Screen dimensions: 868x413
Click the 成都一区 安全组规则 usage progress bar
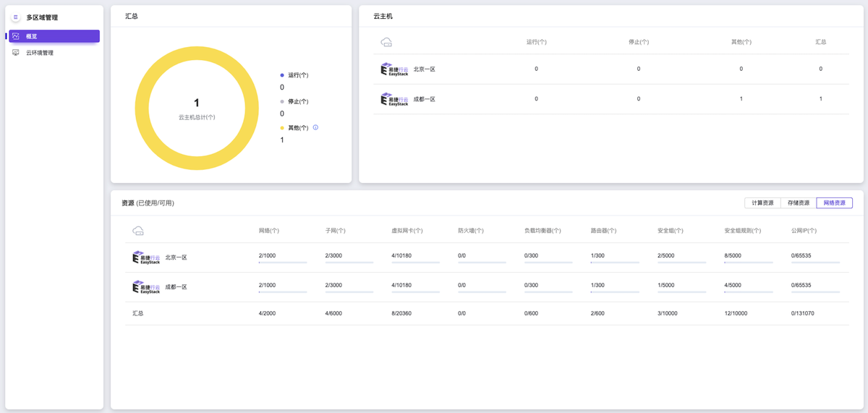(x=749, y=292)
